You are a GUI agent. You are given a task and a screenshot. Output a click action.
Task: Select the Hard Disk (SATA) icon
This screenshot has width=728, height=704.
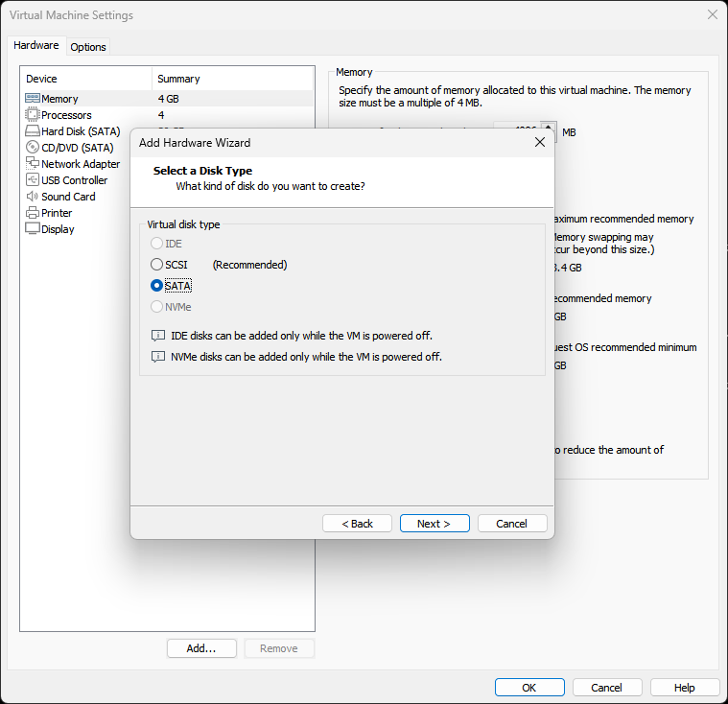click(x=32, y=131)
